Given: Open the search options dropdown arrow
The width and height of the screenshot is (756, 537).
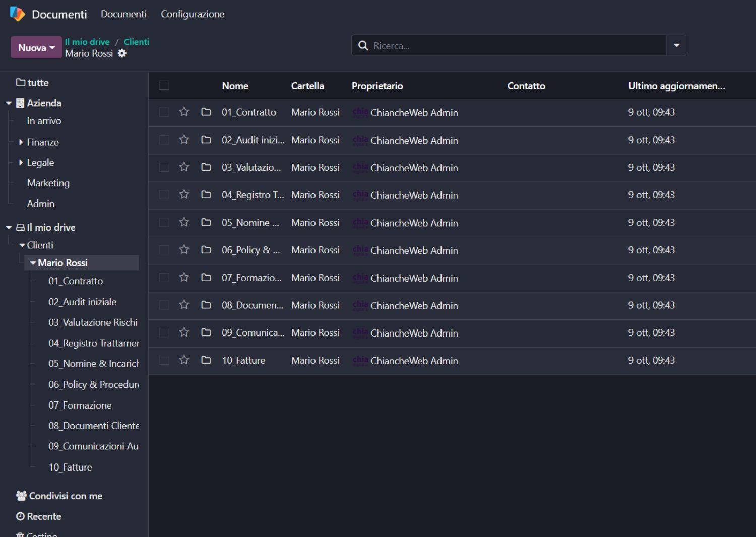Looking at the screenshot, I should 676,45.
